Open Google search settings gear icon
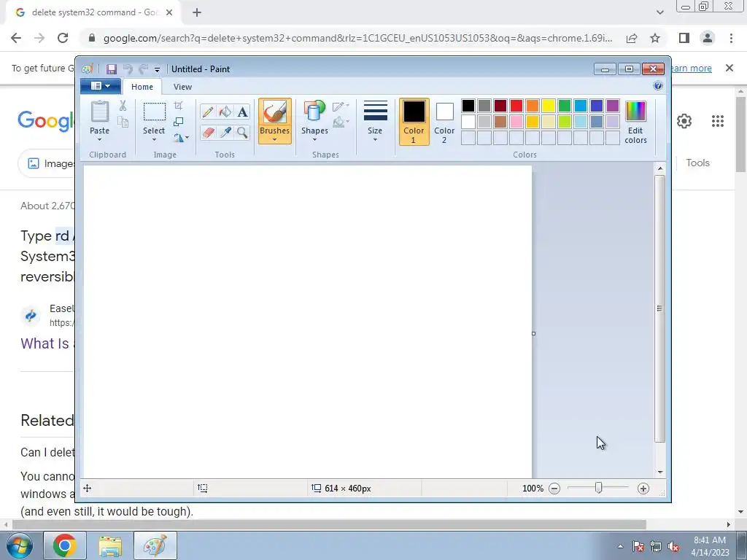This screenshot has height=560, width=747. coord(684,121)
